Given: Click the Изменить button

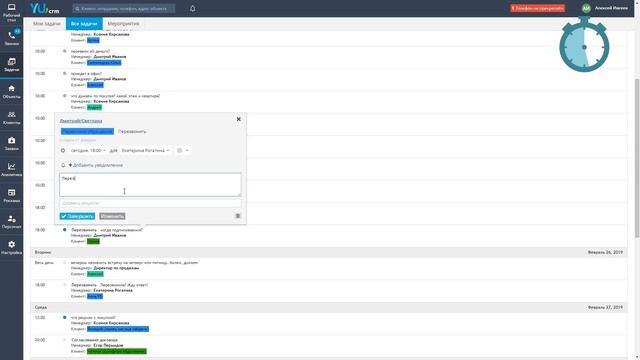Looking at the screenshot, I should pos(112,216).
